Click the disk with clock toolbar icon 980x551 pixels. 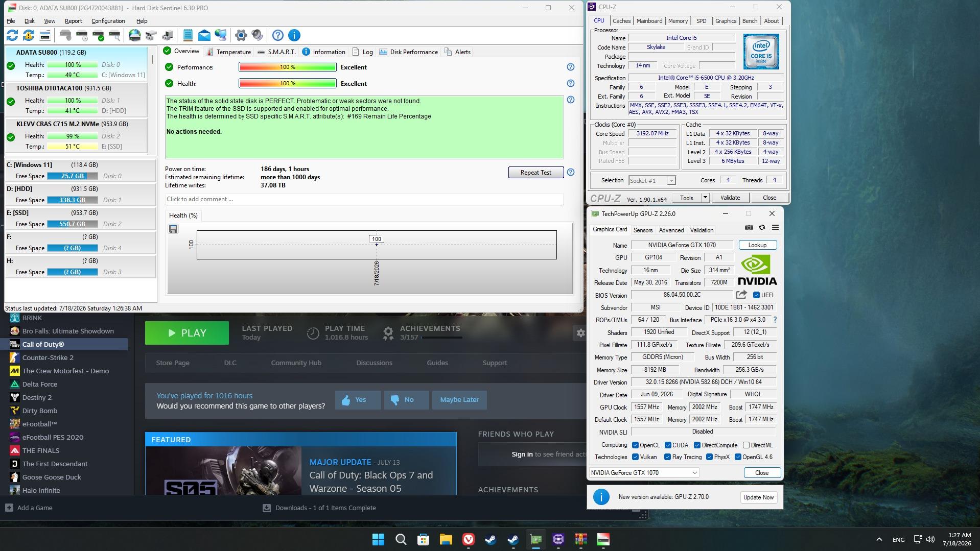point(82,35)
